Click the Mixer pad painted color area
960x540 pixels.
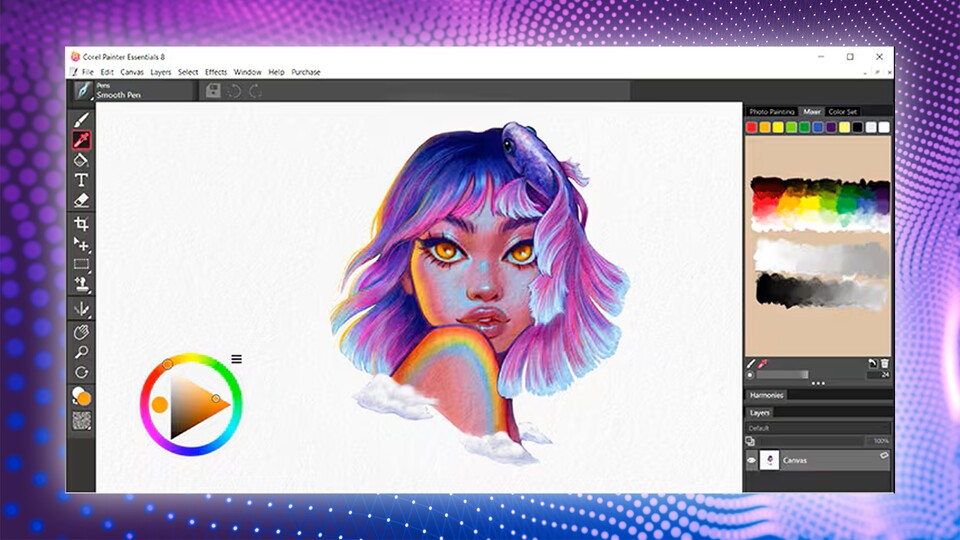[x=820, y=245]
